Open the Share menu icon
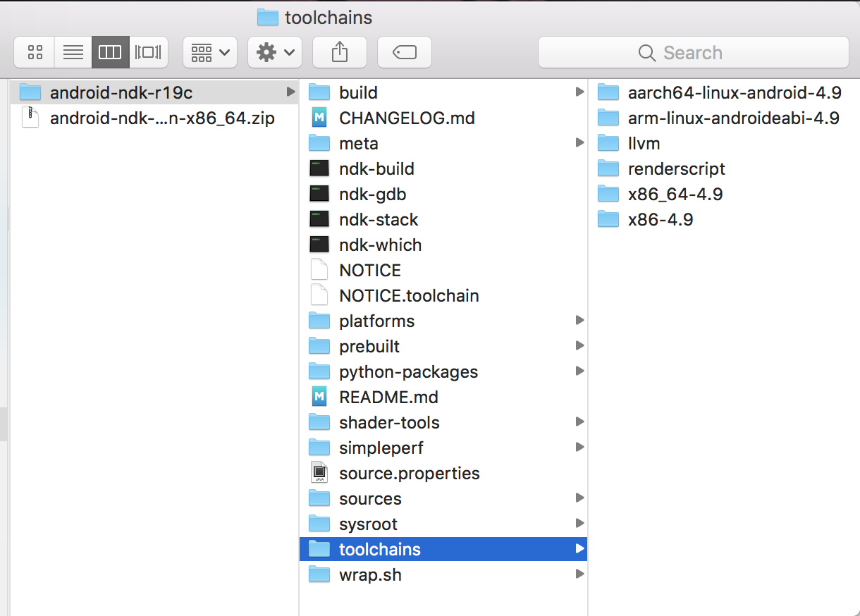 pyautogui.click(x=340, y=52)
